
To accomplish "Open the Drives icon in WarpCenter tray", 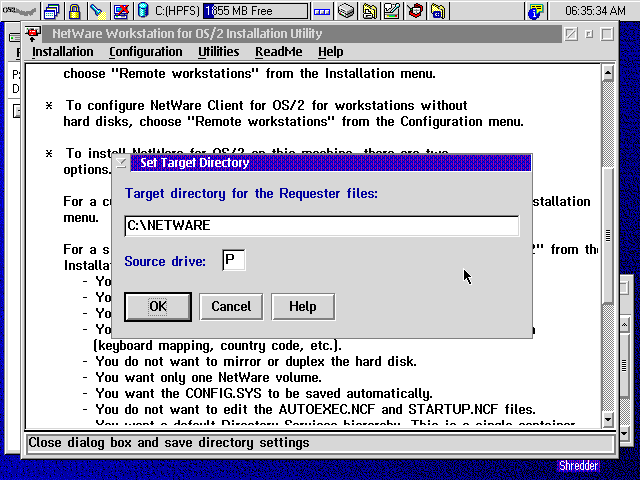I will point(346,11).
